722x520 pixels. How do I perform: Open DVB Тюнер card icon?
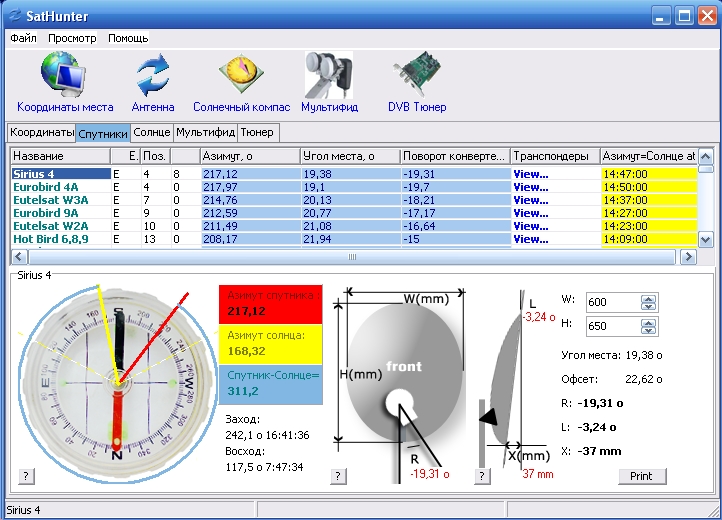(416, 75)
